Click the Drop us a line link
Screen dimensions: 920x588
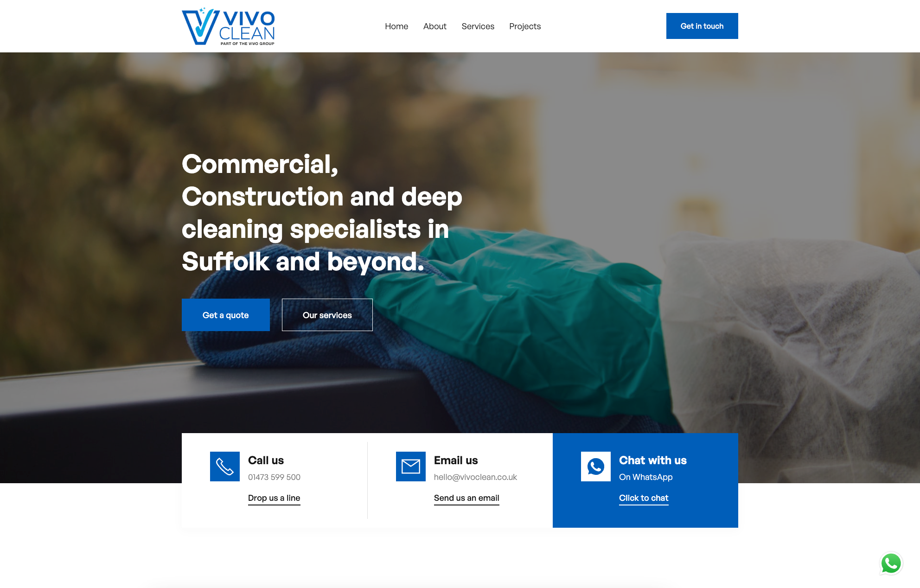(274, 498)
